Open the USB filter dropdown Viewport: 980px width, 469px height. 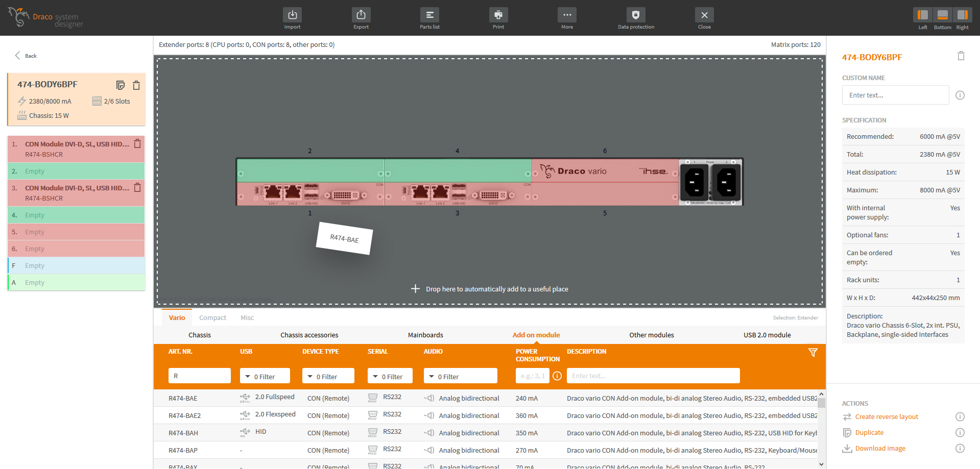coord(265,376)
